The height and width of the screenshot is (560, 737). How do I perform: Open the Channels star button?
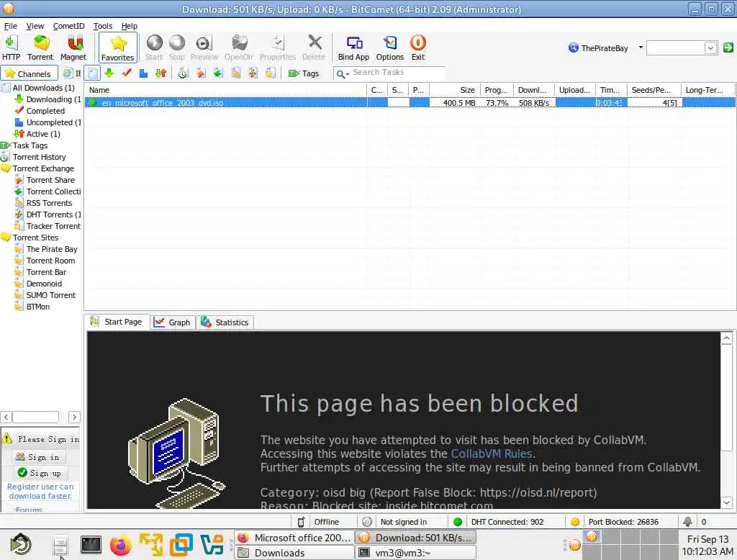pyautogui.click(x=29, y=73)
